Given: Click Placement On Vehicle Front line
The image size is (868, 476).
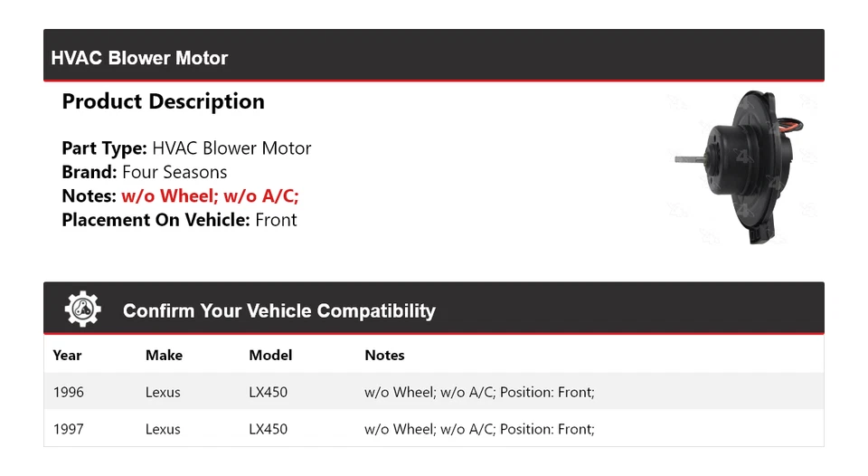Looking at the screenshot, I should pos(179,219).
